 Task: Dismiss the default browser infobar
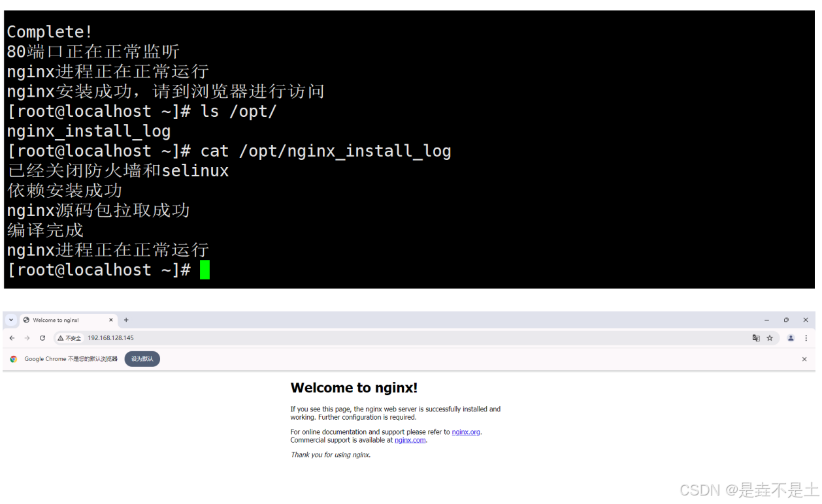[x=804, y=359]
